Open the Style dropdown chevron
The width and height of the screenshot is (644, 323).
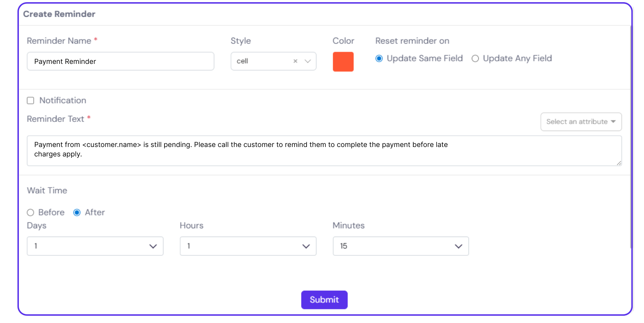(308, 61)
